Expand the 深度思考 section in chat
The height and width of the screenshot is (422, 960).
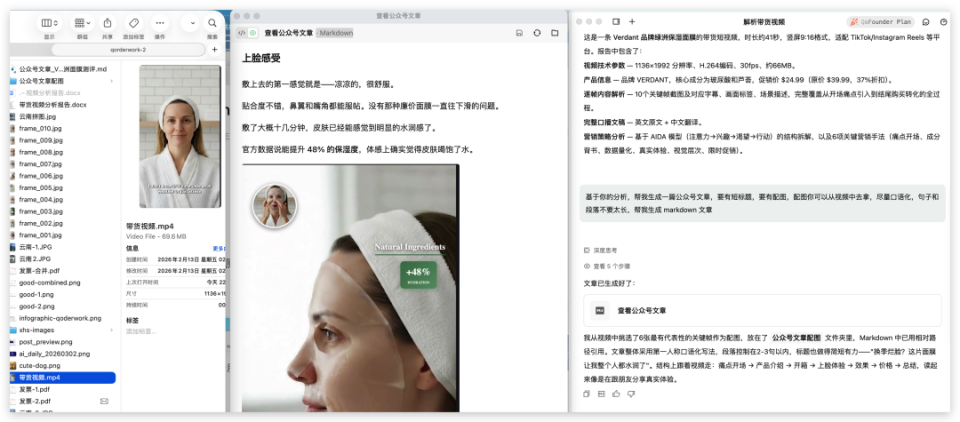click(x=601, y=250)
